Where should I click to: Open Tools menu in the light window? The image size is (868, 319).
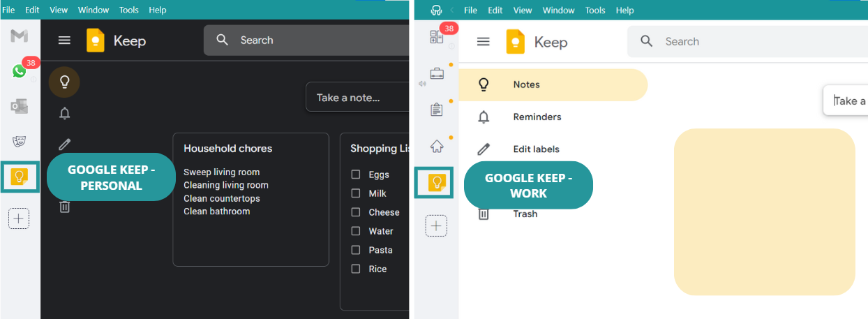coord(595,10)
